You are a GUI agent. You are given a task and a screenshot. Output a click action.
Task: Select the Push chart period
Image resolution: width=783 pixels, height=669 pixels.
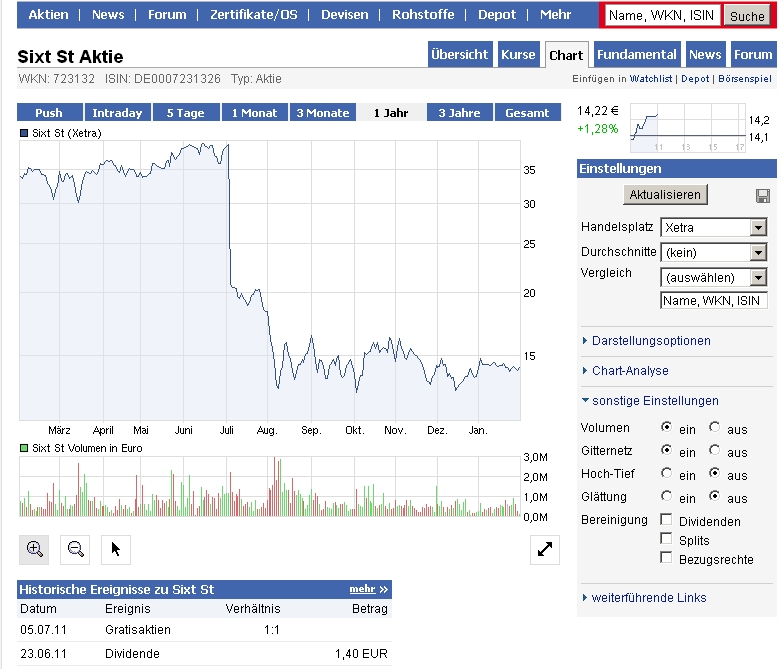point(49,112)
